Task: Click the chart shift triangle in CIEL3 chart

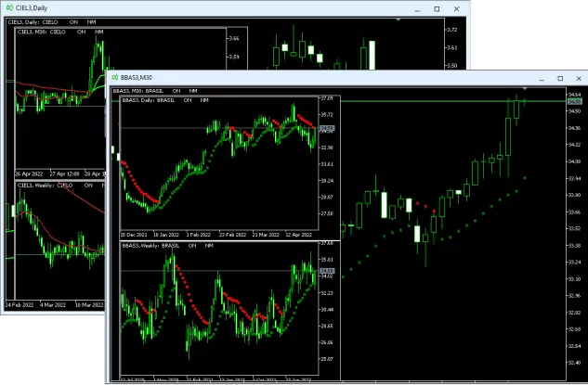Action: [399, 20]
